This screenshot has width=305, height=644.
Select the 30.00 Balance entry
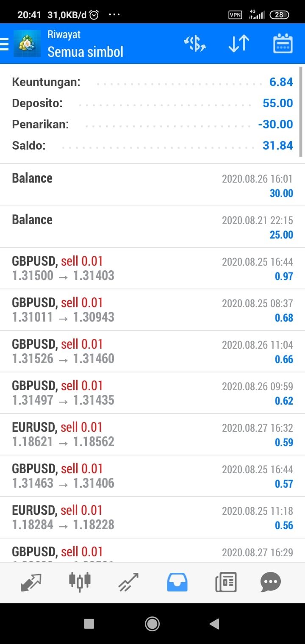152,185
